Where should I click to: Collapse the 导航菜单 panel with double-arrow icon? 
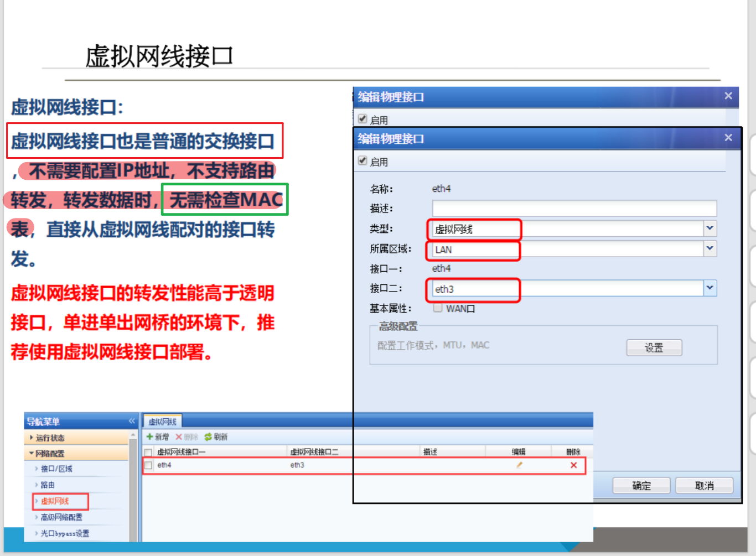(x=132, y=421)
